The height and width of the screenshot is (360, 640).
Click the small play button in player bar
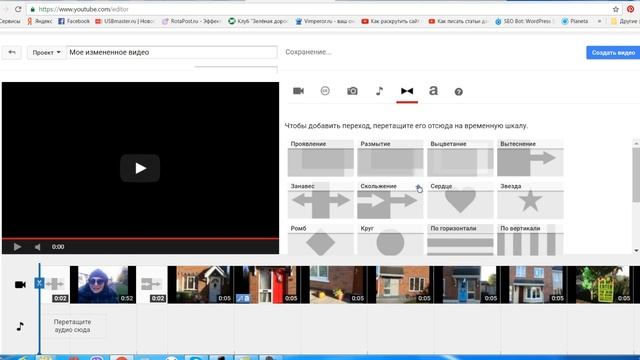click(x=17, y=247)
